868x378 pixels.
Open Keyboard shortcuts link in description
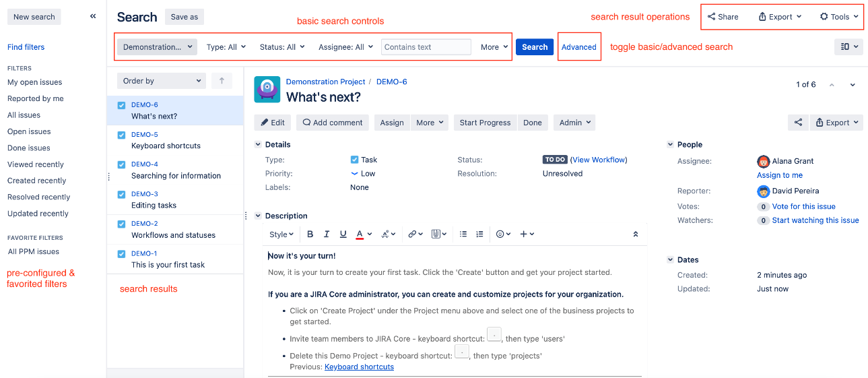pos(359,367)
